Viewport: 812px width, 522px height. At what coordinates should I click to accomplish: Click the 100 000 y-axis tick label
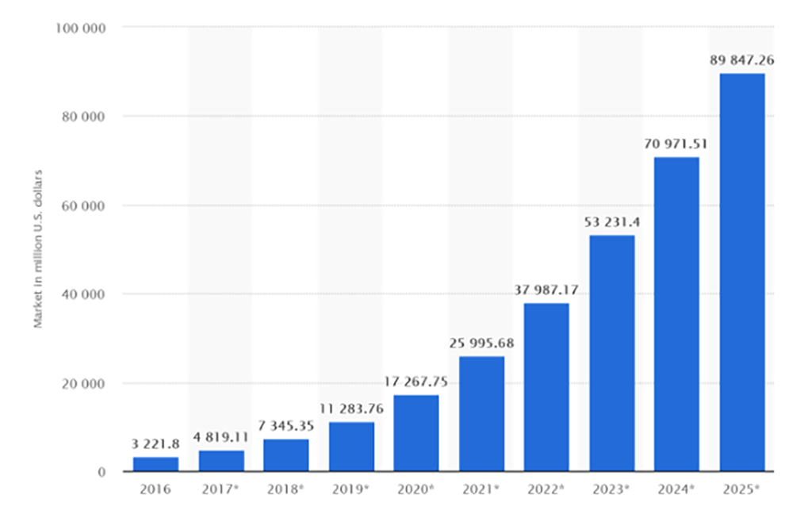tap(82, 28)
